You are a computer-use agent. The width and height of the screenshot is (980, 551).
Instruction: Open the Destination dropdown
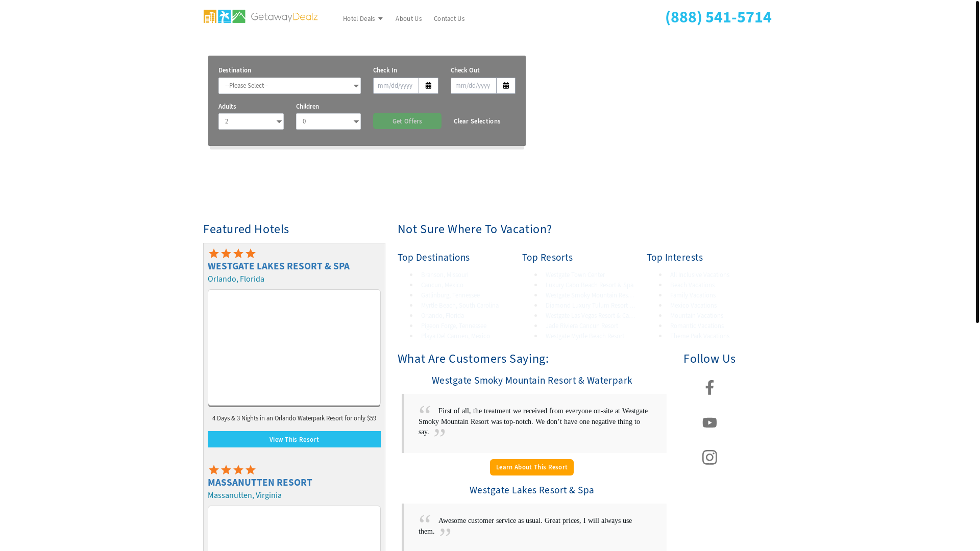(x=289, y=86)
